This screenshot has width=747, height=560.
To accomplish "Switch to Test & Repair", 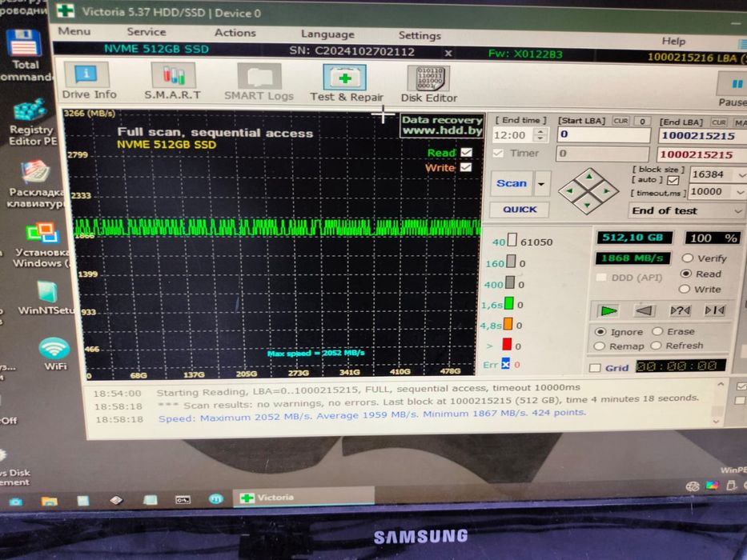I will tap(347, 83).
